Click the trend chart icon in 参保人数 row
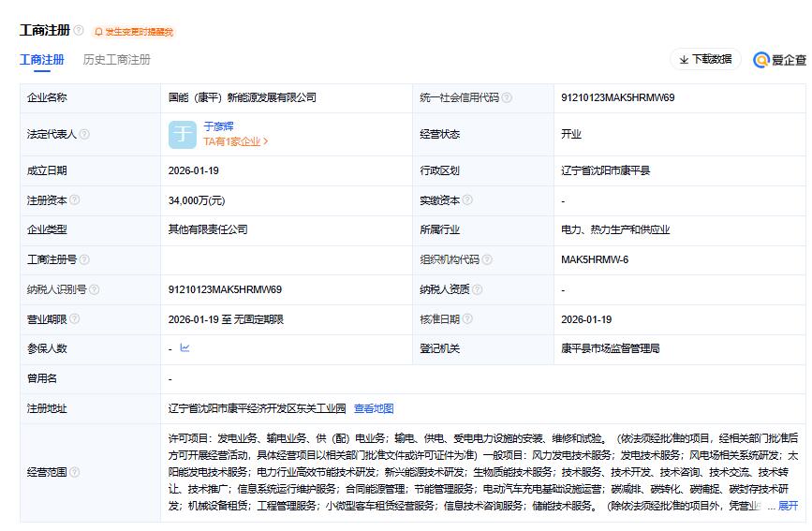 tap(185, 348)
